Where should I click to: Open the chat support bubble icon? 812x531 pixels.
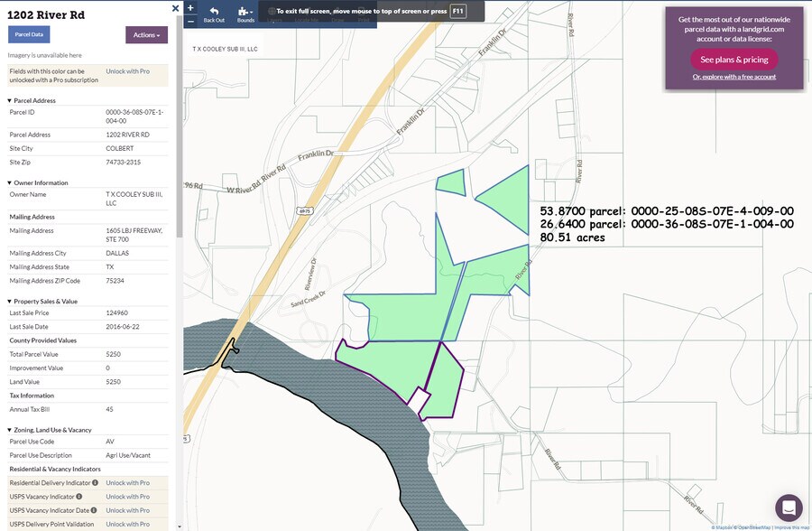pos(789,508)
